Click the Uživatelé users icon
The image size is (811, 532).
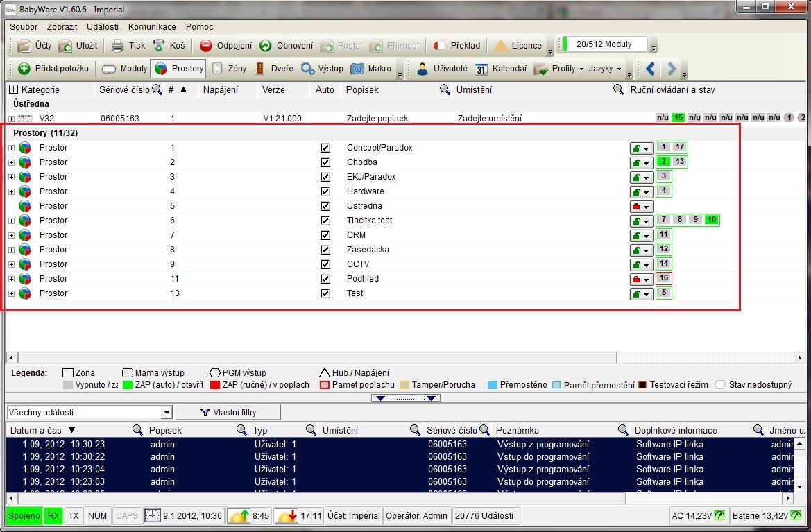(x=422, y=69)
